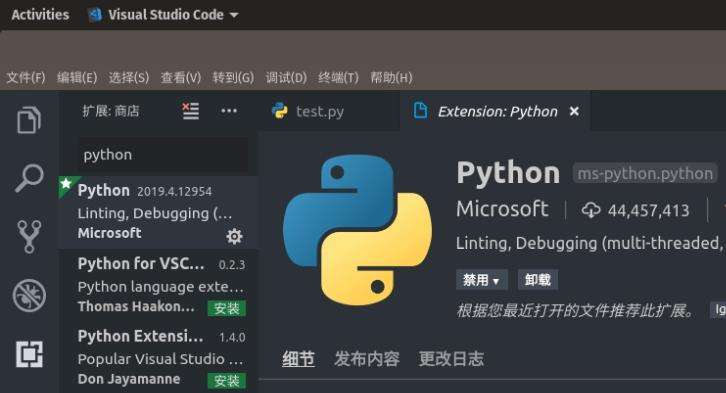726x393 pixels.
Task: Open the 转到(G) menu
Action: [x=233, y=77]
